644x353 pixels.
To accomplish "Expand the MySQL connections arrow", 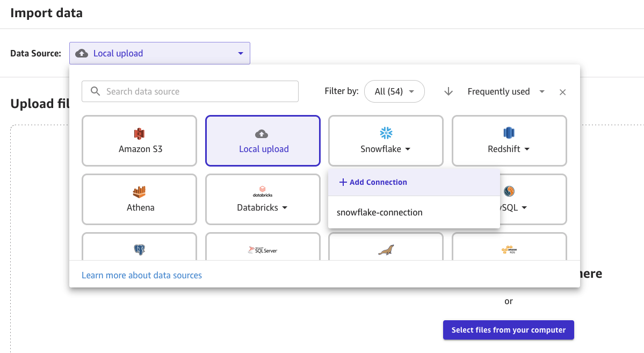I will coord(524,208).
